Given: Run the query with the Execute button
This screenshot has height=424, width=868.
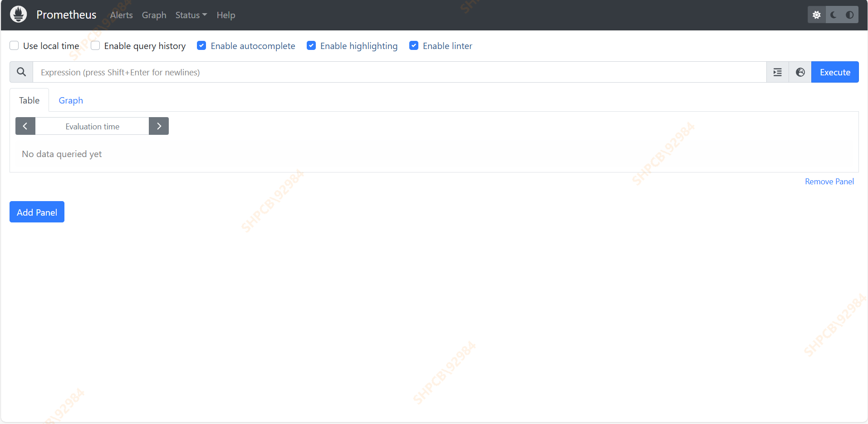Looking at the screenshot, I should pos(835,72).
